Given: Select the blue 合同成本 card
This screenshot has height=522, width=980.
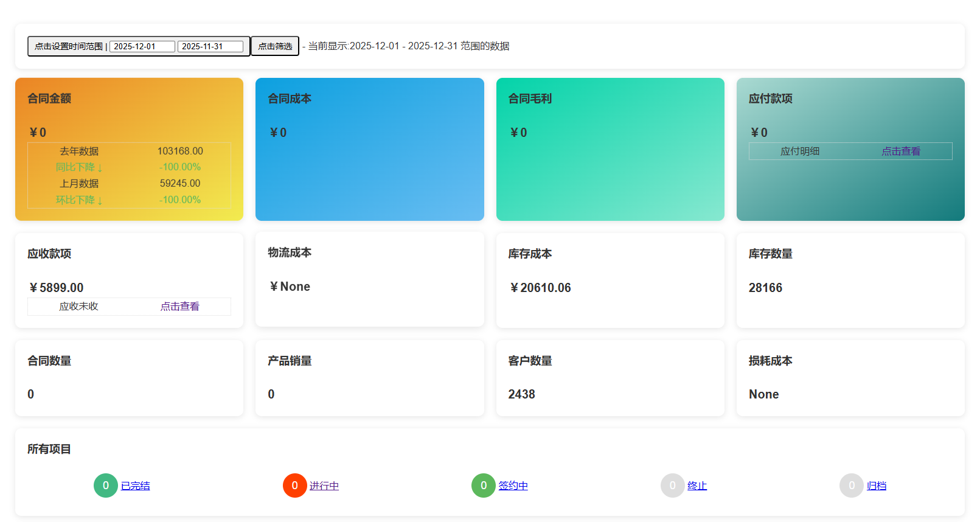Looking at the screenshot, I should pos(369,149).
